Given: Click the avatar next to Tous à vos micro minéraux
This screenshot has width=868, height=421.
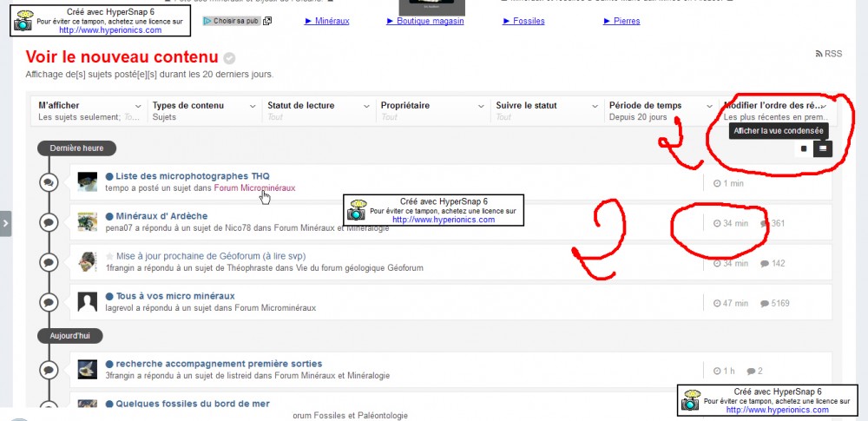Looking at the screenshot, I should 87,301.
